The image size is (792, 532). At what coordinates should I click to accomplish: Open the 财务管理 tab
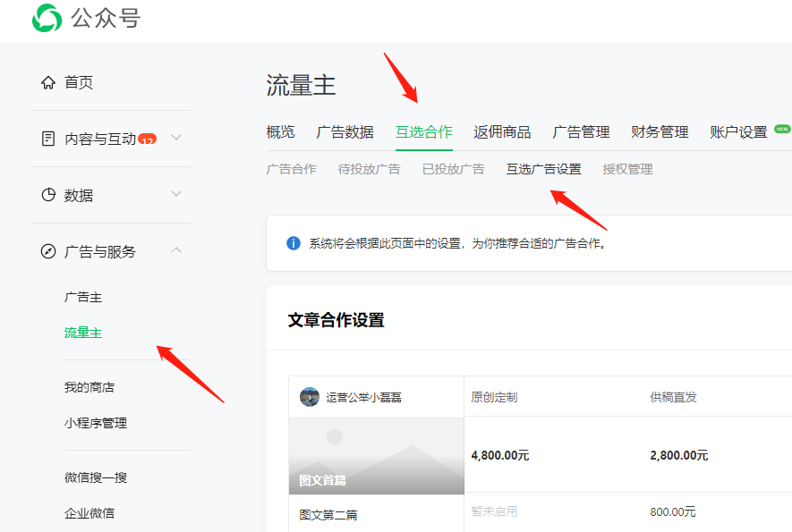660,132
